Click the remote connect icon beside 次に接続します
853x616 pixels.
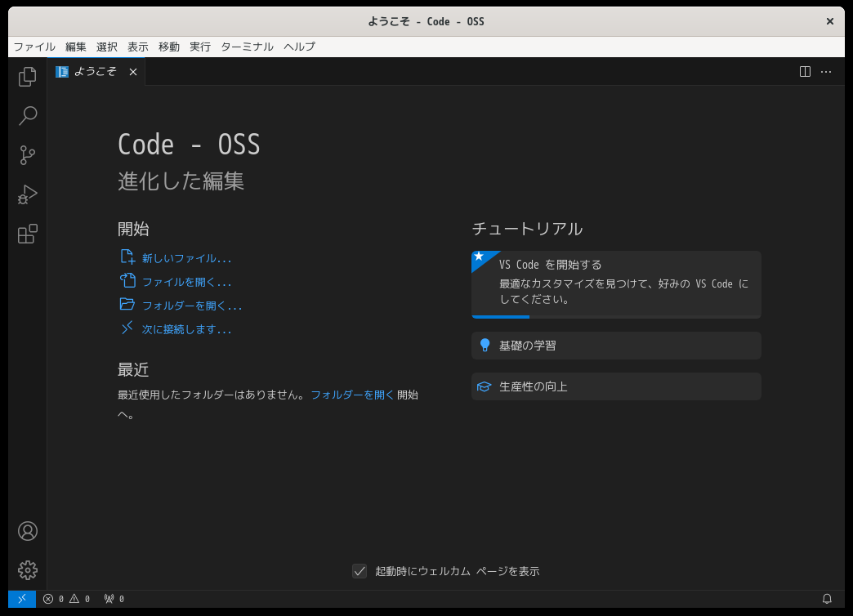[127, 328]
